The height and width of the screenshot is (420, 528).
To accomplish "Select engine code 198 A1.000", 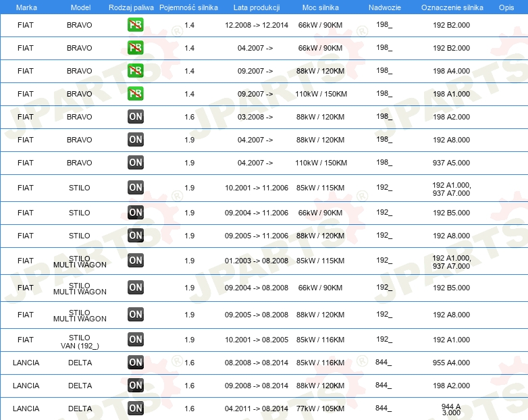I will point(451,94).
